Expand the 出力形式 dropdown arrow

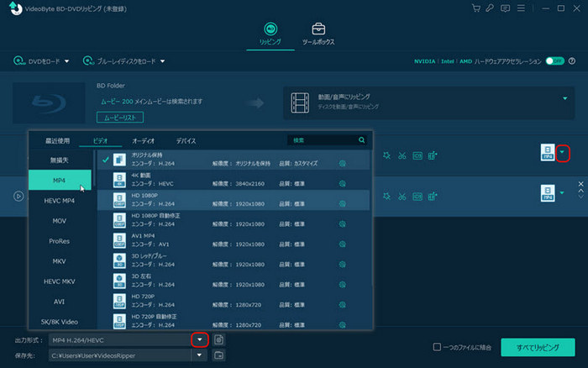tap(199, 339)
